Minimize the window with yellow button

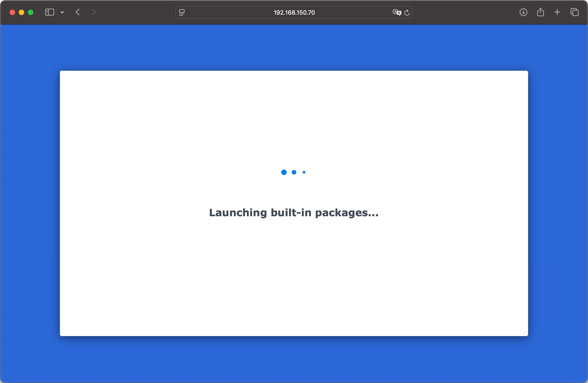click(21, 12)
